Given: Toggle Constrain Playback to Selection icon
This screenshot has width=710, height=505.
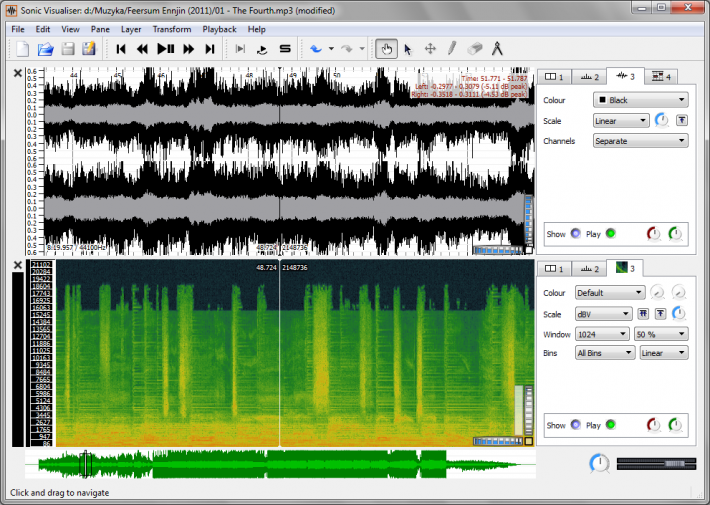Looking at the screenshot, I should coord(240,49).
